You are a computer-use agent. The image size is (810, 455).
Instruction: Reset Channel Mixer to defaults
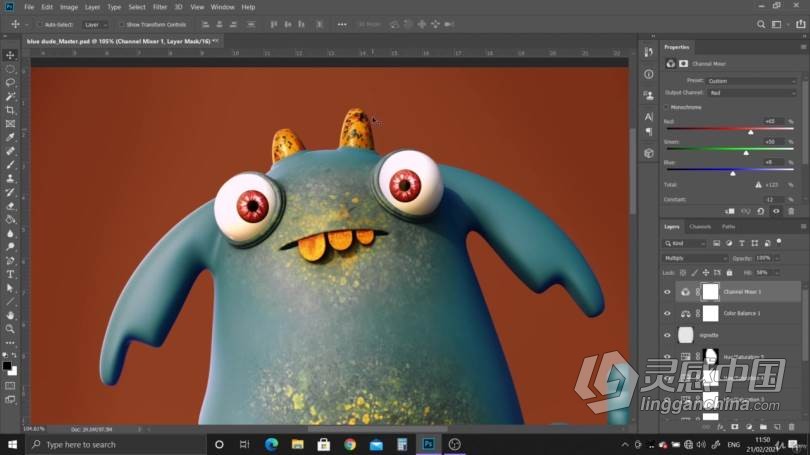(x=760, y=211)
